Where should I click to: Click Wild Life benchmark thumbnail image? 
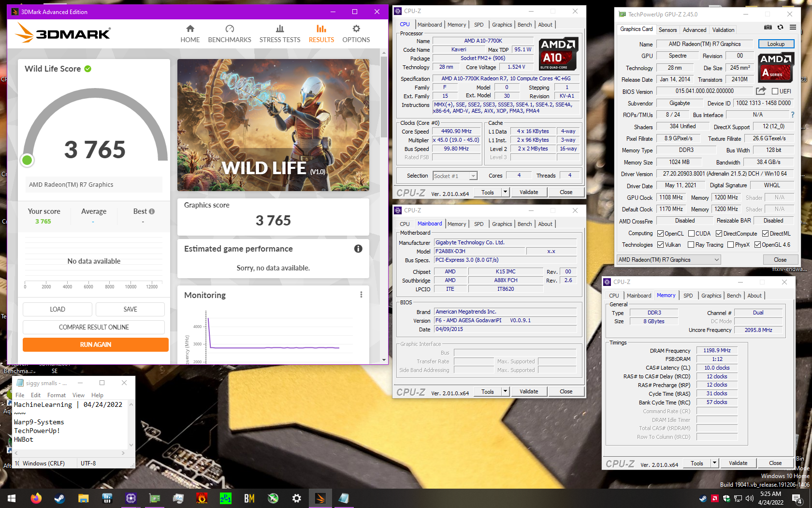pyautogui.click(x=273, y=125)
